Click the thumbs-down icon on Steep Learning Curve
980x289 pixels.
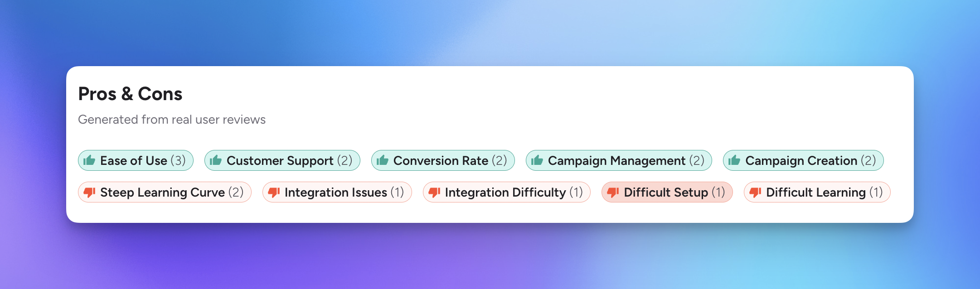pos(90,192)
